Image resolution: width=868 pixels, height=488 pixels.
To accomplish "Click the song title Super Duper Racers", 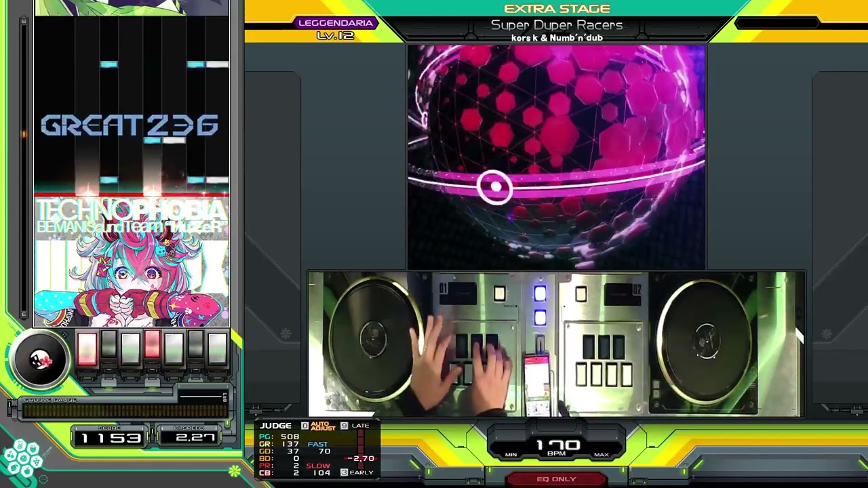I will [557, 25].
